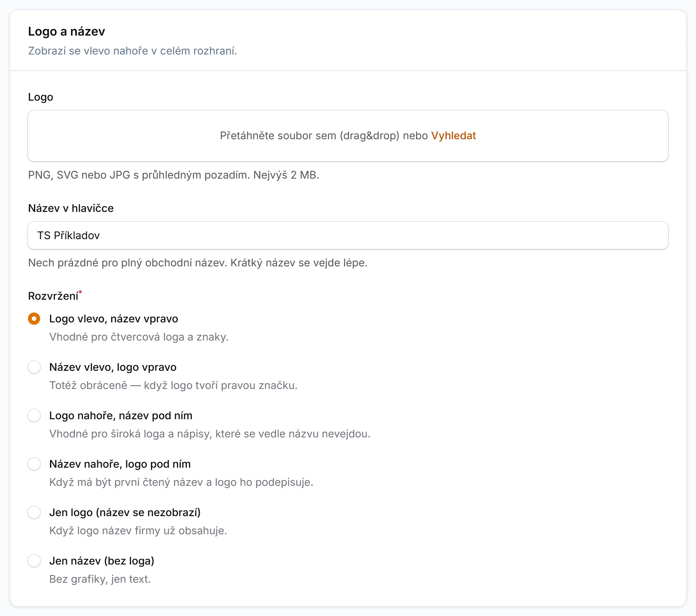Click the logo drag&drop upload area
Viewport: 696px width, 616px height.
(348, 136)
